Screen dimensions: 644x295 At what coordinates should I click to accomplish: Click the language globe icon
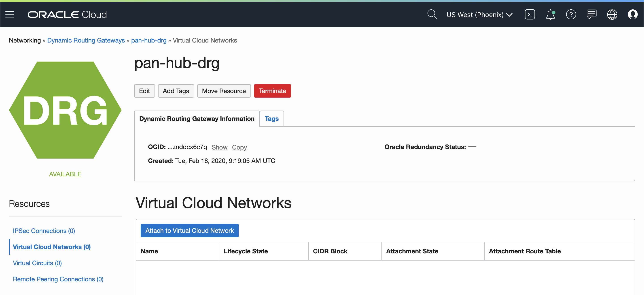pos(612,15)
